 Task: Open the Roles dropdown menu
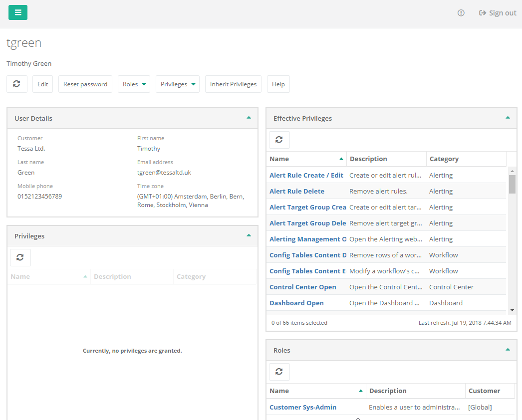[x=134, y=84]
